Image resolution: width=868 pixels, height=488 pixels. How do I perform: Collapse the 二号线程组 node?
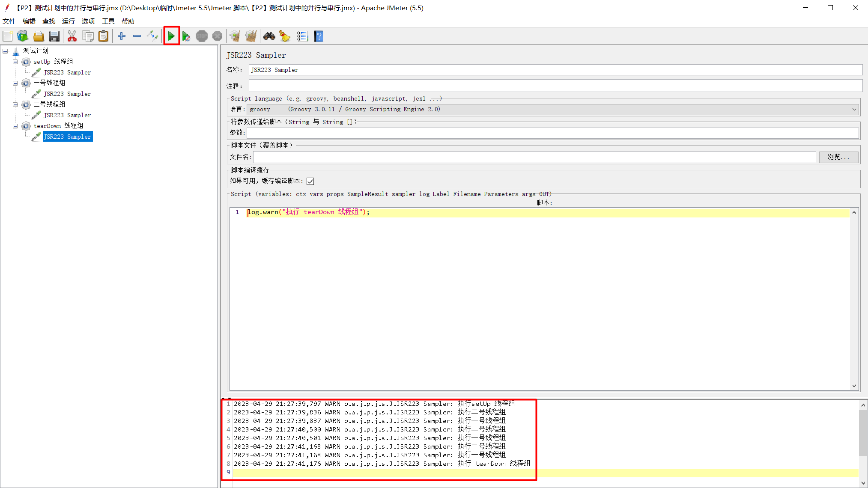[x=15, y=104]
